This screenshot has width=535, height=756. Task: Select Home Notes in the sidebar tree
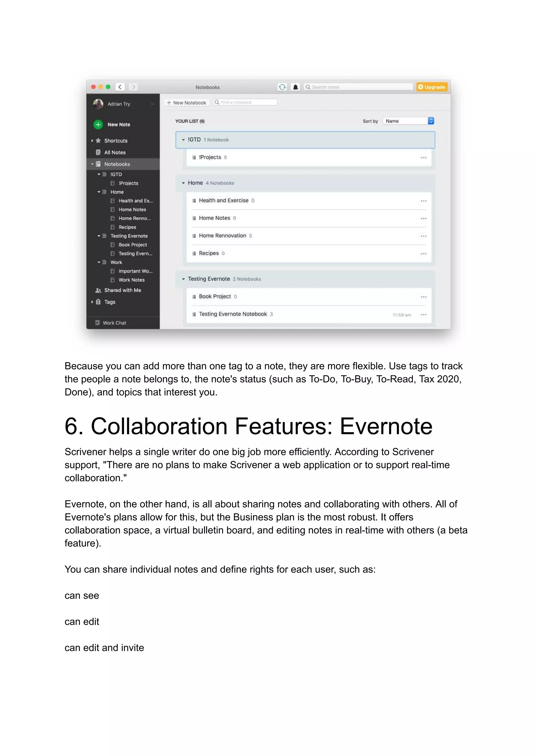(132, 210)
